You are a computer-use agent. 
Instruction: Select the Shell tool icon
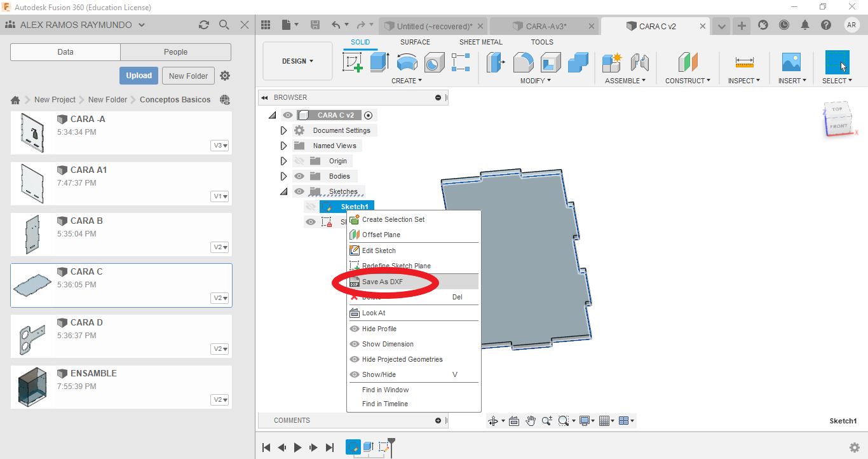551,62
